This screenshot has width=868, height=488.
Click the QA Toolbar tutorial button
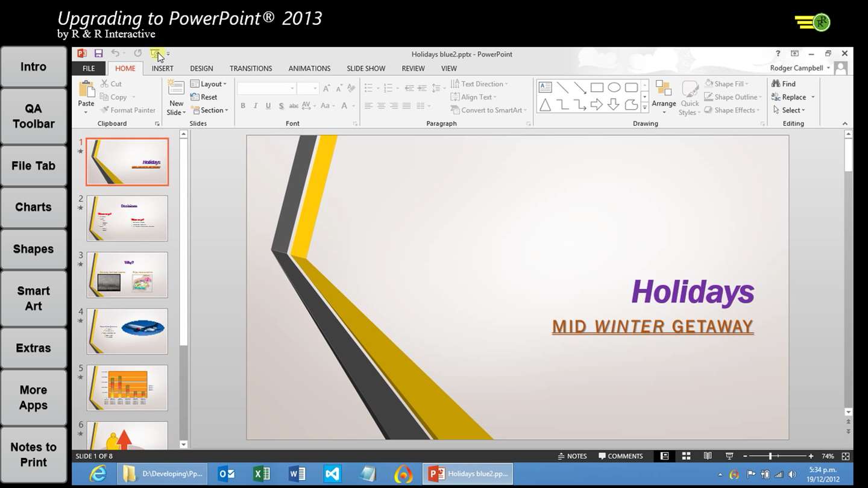(33, 116)
